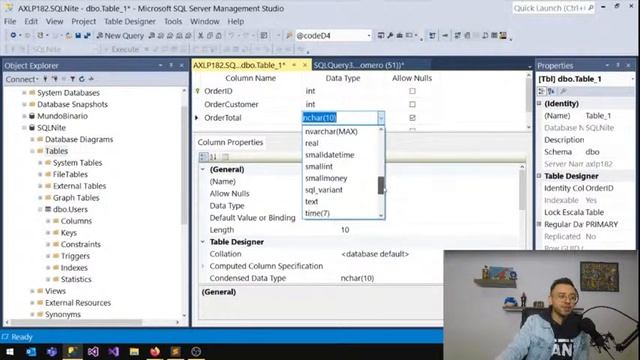Open the OrderTotal data type dropdown arrow
Screen dimensions: 640x360
point(381,118)
